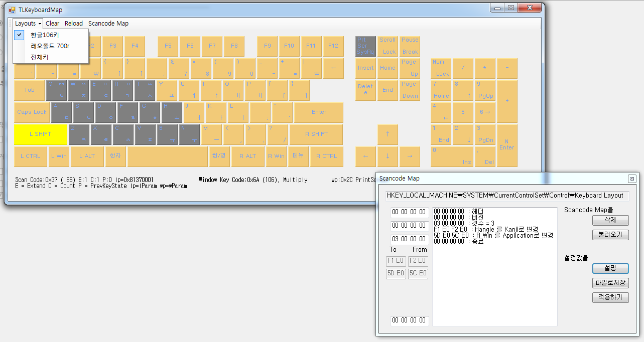
Task: Click the yellow L SHIFT key
Action: click(x=41, y=134)
